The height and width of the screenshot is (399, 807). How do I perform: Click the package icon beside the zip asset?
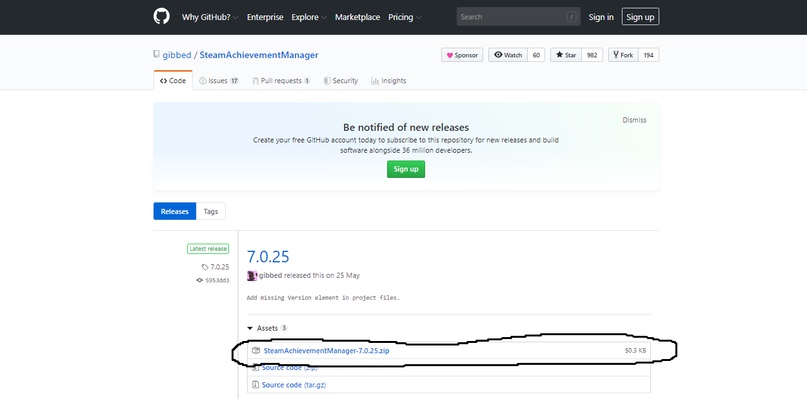(x=256, y=351)
